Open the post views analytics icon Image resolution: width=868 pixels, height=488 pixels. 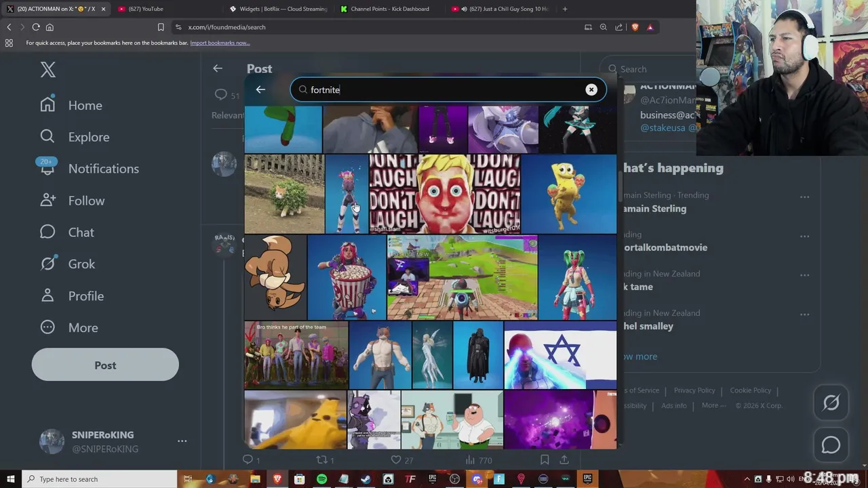pyautogui.click(x=470, y=460)
